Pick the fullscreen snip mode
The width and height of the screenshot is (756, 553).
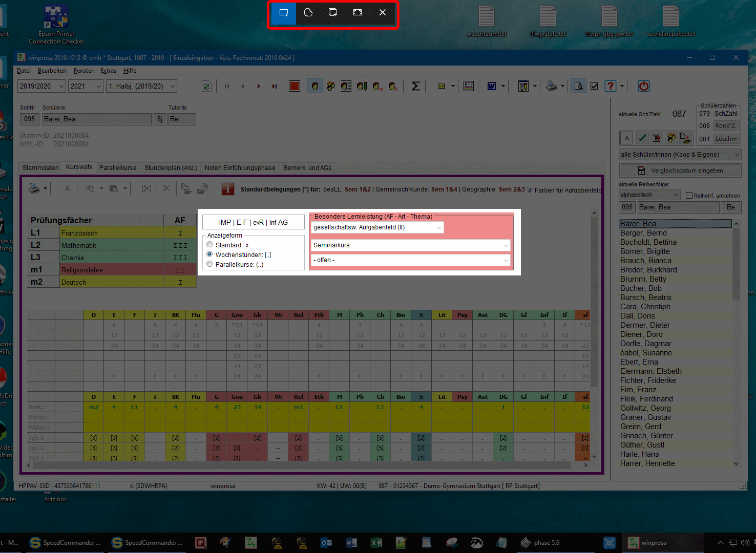click(x=358, y=12)
